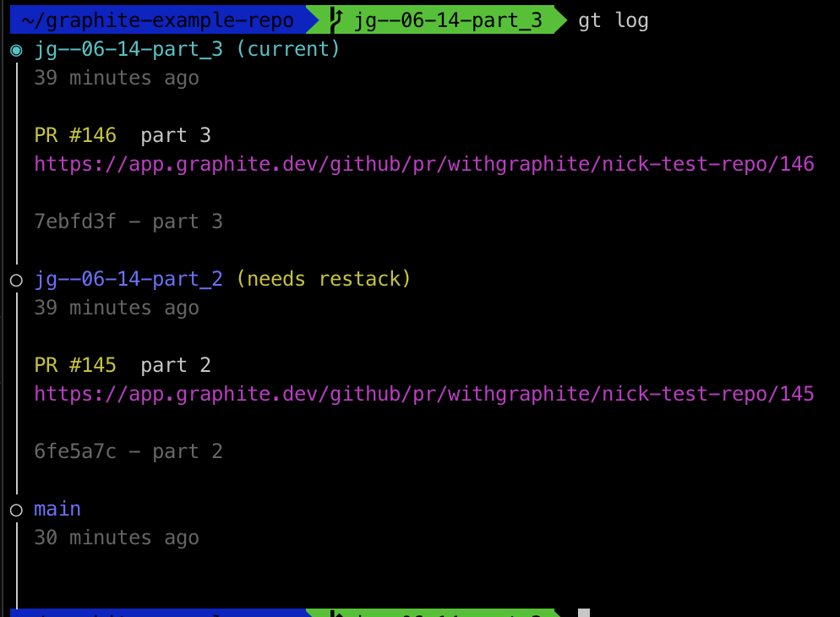This screenshot has height=617, width=840.
Task: Click the PR #146 label
Action: [75, 135]
